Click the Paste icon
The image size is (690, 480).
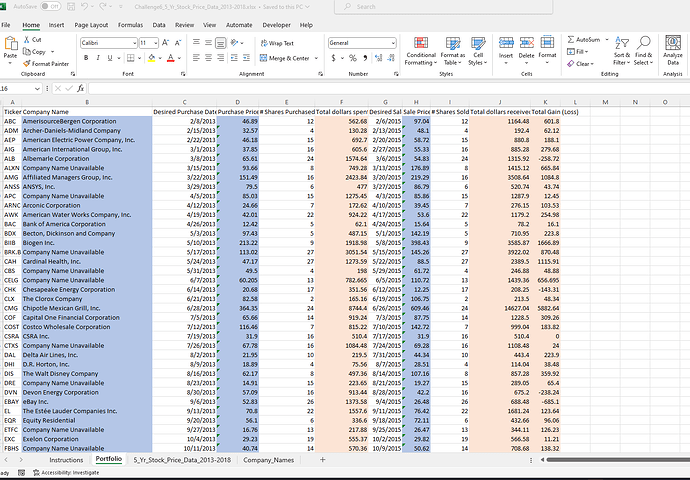pos(10,44)
